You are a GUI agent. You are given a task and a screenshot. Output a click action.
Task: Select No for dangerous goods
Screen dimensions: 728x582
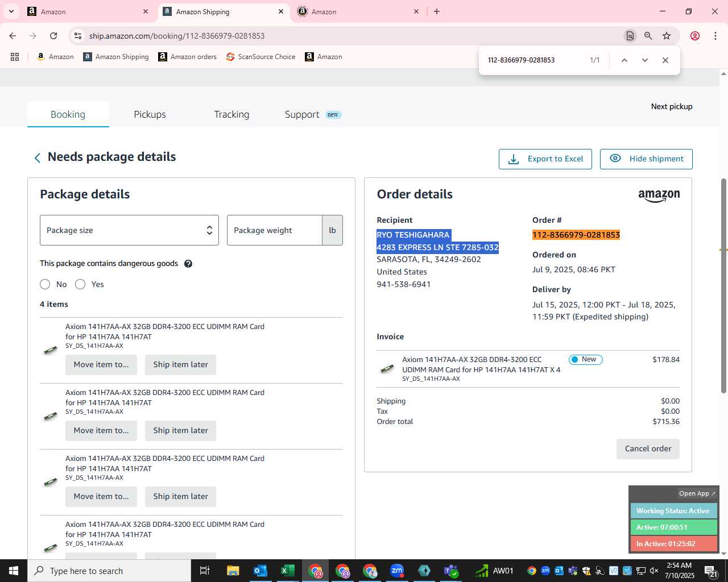(x=45, y=284)
